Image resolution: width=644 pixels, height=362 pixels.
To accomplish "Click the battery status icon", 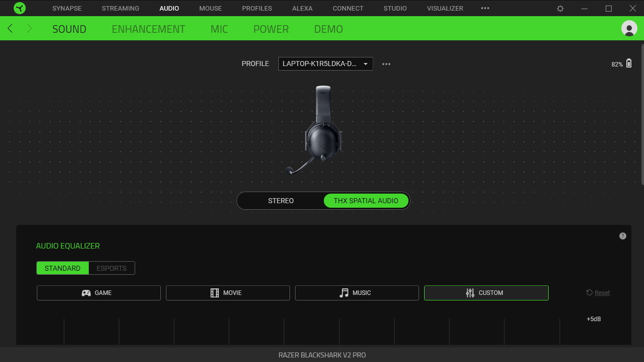I will pos(629,64).
